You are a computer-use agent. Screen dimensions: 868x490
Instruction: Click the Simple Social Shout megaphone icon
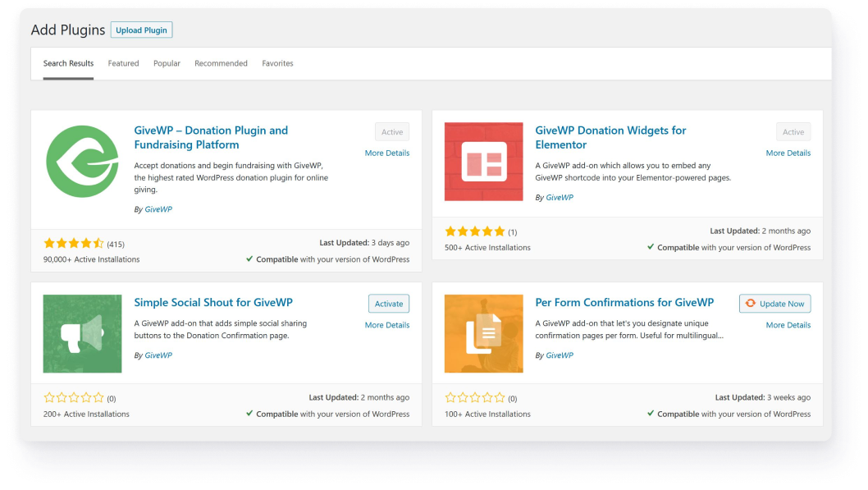82,334
